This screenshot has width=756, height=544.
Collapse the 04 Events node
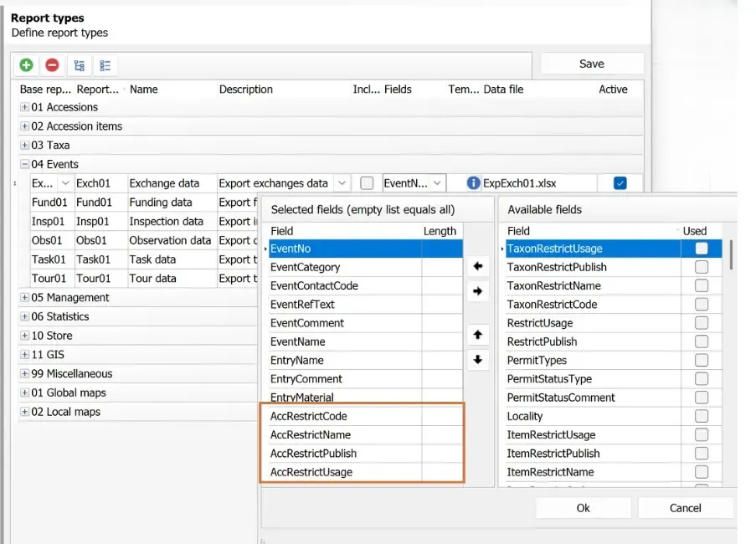coord(24,164)
